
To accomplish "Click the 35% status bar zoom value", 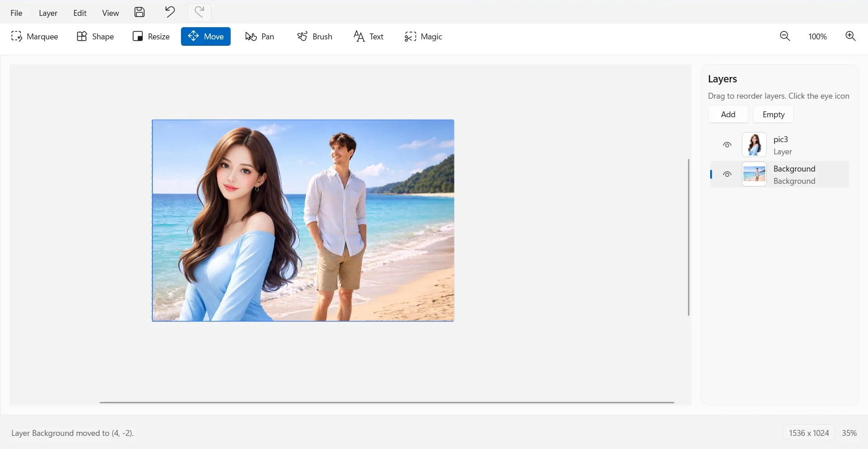I will pos(849,433).
